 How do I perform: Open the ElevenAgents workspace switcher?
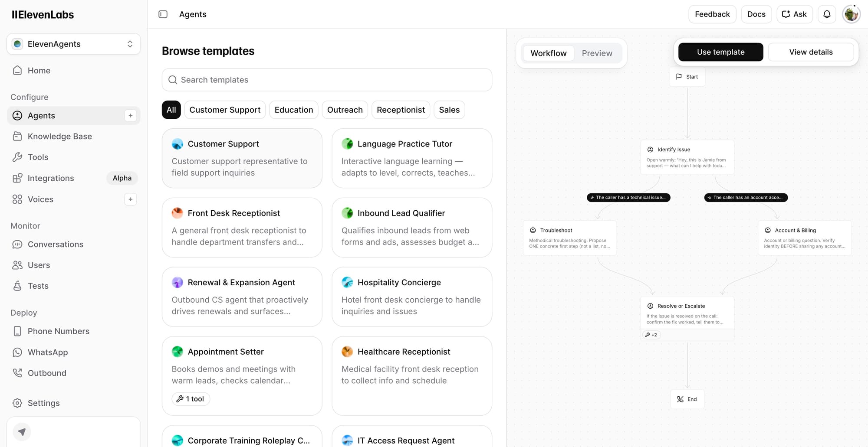73,44
